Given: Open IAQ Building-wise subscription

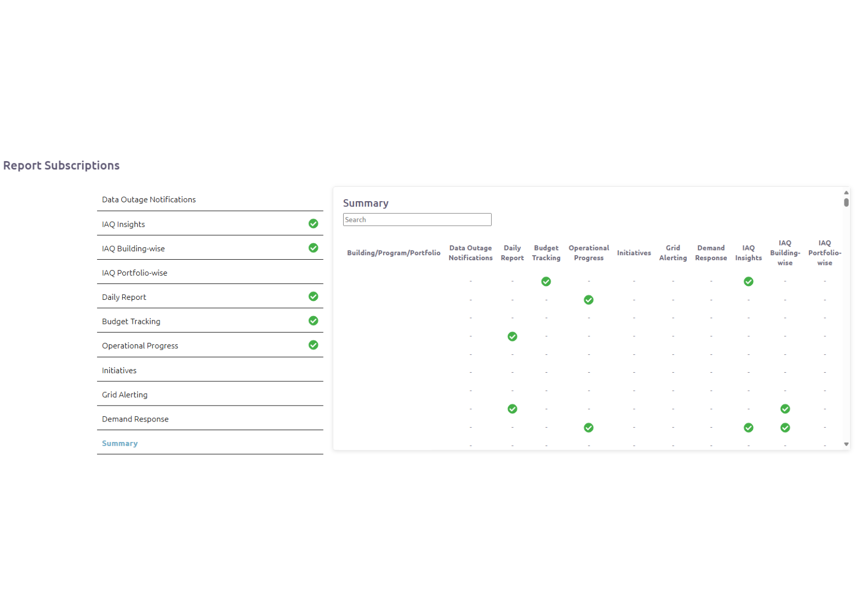Looking at the screenshot, I should point(210,248).
